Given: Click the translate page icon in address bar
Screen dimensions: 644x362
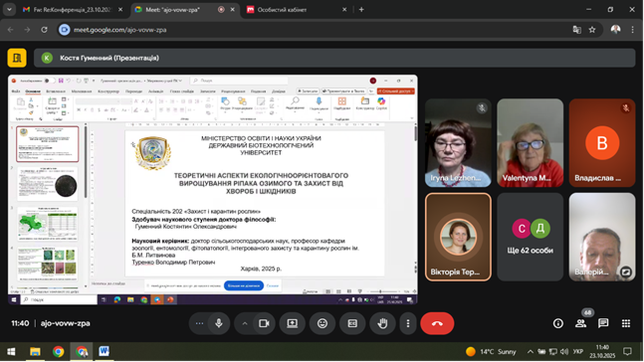Looking at the screenshot, I should pos(577,30).
